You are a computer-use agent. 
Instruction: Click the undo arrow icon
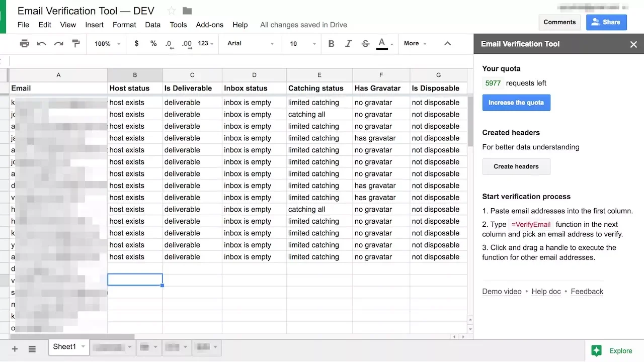[x=41, y=44]
